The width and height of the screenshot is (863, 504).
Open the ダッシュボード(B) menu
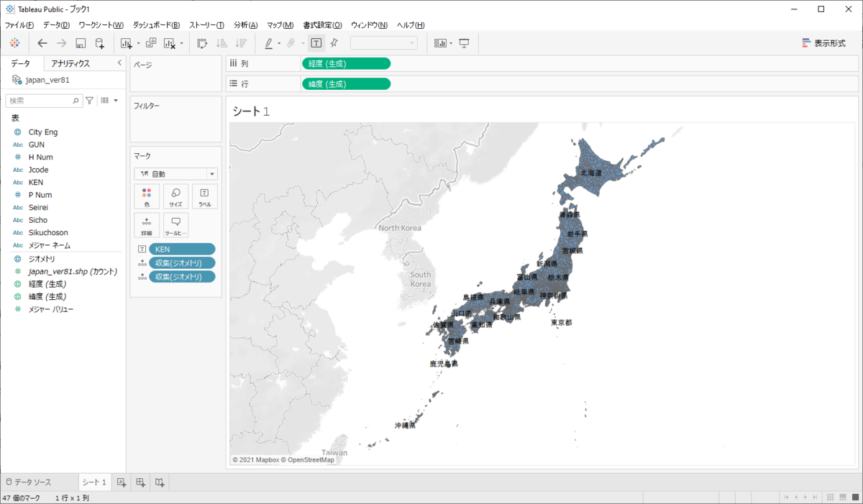coord(156,25)
